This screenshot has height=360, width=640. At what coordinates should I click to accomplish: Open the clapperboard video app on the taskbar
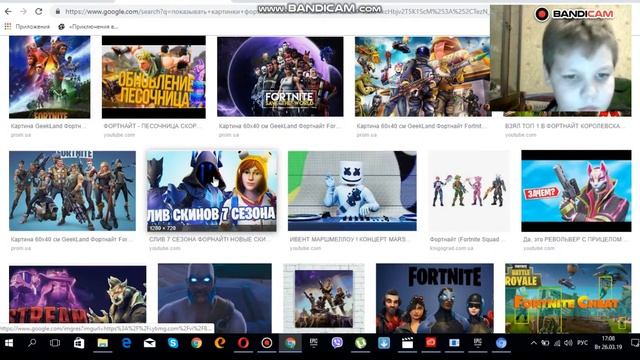pos(407,343)
